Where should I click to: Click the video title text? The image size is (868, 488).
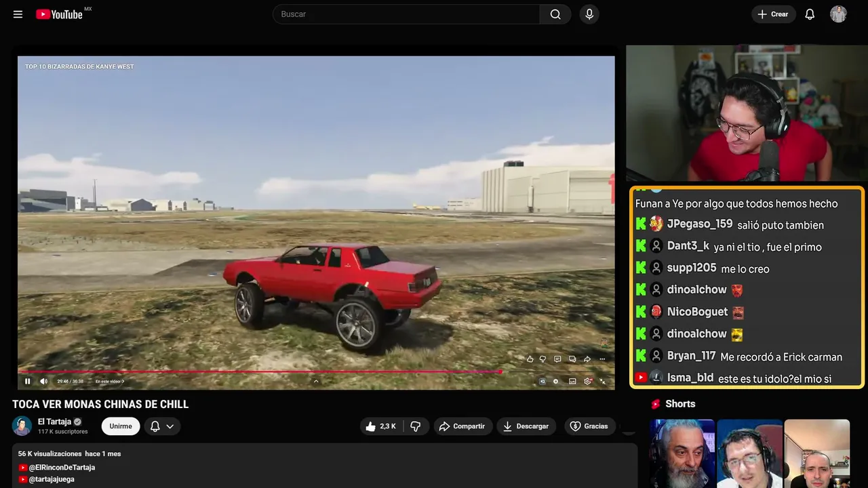[x=100, y=405]
